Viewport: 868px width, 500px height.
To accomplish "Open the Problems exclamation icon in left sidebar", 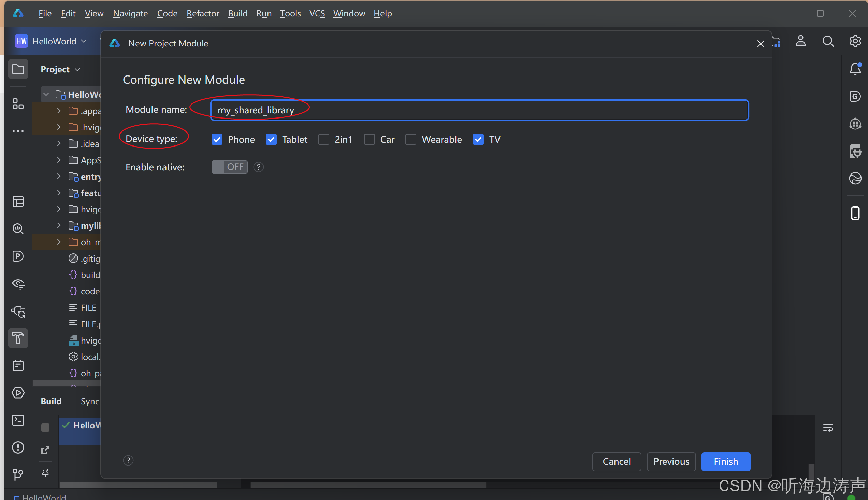I will pos(18,447).
